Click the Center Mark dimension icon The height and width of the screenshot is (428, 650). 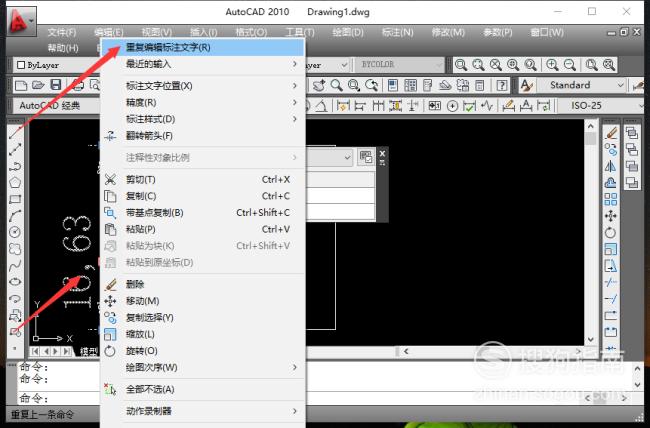coord(452,106)
